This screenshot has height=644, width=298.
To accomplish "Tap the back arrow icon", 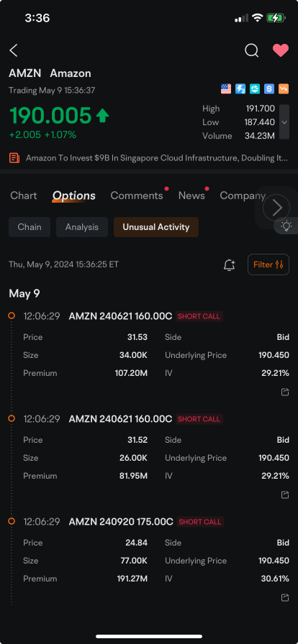I will (14, 50).
